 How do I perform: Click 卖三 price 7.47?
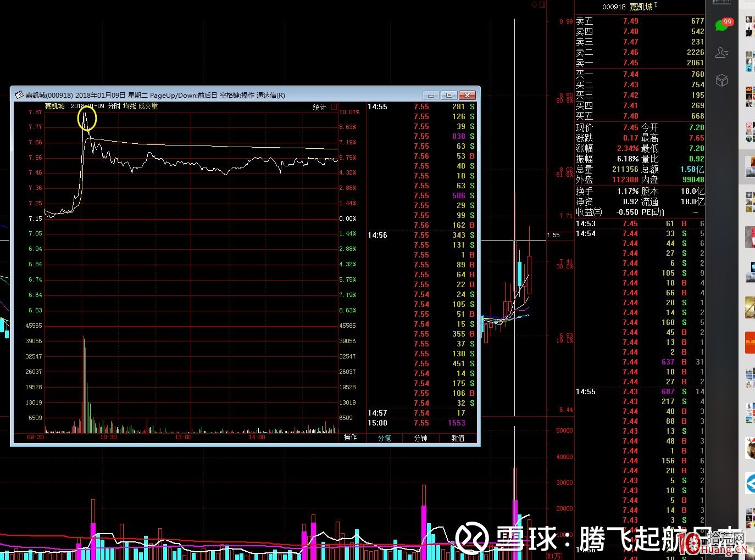[x=631, y=42]
